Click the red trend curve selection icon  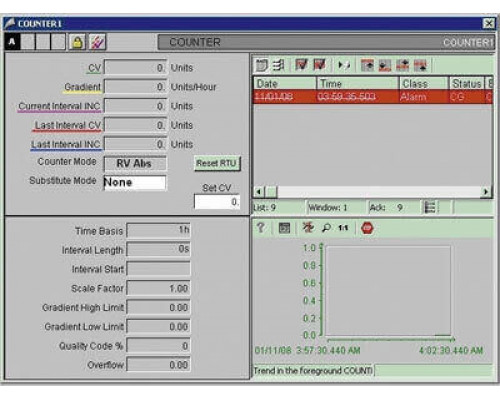tap(308, 228)
